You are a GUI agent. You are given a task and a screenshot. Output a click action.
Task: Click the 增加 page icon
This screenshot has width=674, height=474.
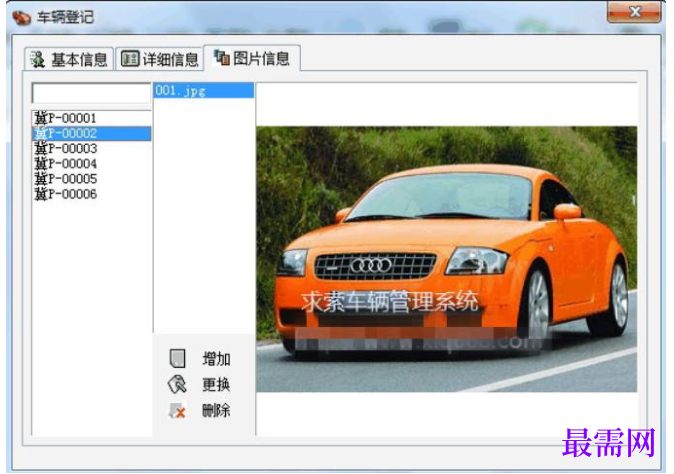click(x=178, y=358)
